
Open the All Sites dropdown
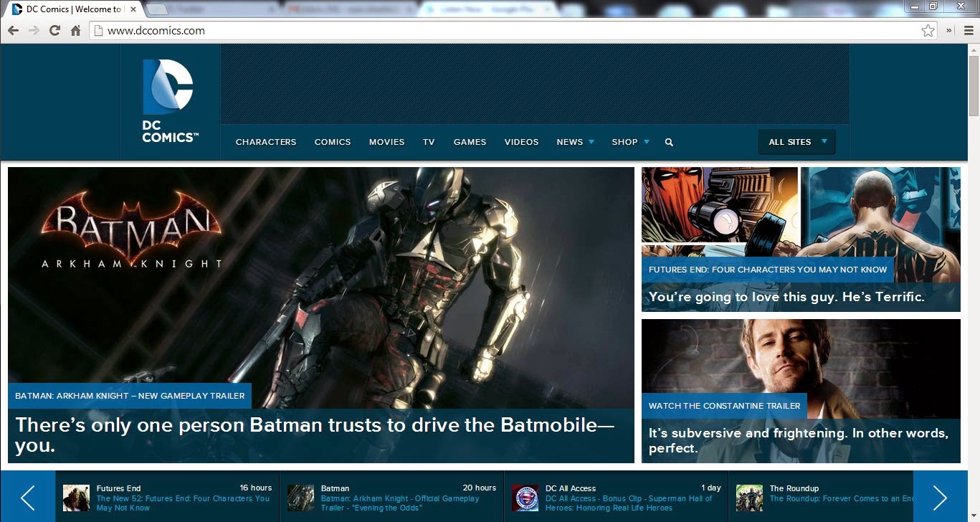(x=796, y=142)
